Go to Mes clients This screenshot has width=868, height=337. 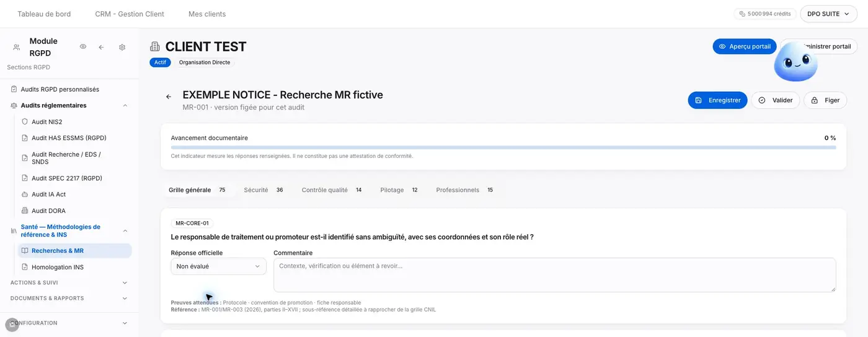[x=207, y=14]
